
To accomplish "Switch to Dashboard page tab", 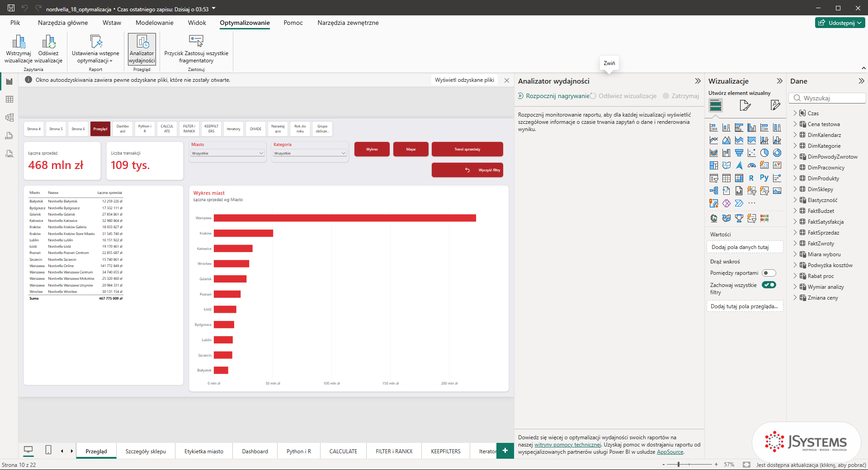I will [255, 451].
